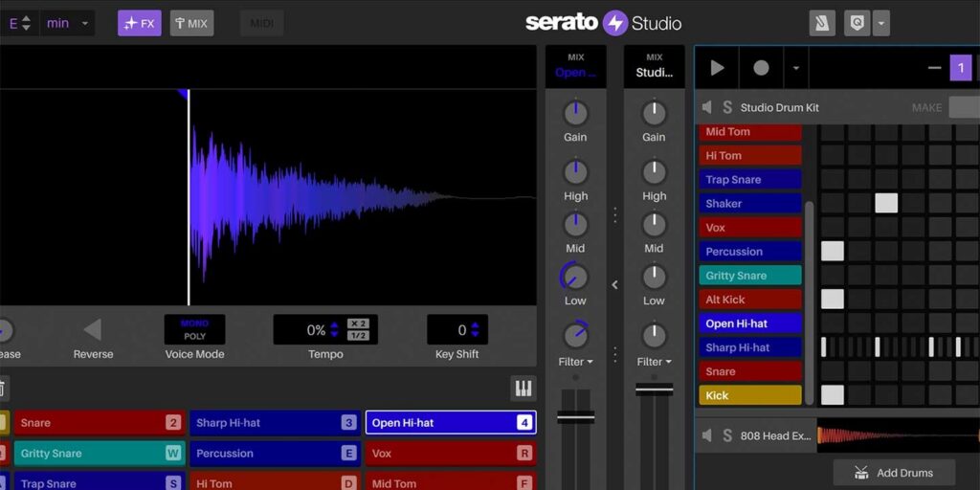The height and width of the screenshot is (490, 980).
Task: Click the quantize Q icon
Action: 857,24
